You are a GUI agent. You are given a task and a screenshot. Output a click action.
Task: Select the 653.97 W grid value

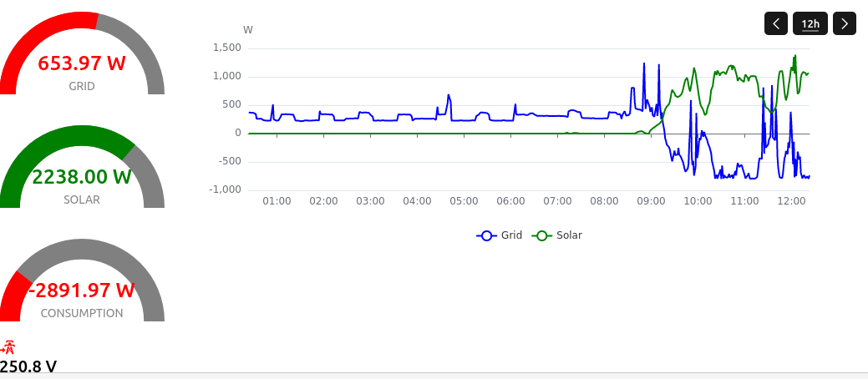(82, 63)
